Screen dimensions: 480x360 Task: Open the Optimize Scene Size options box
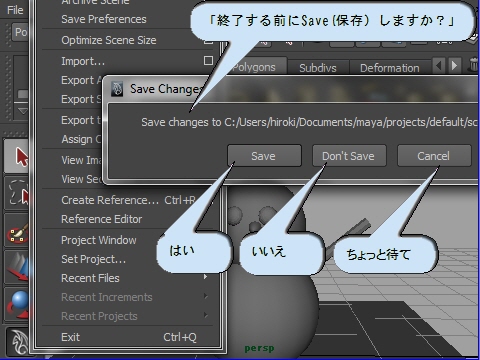point(208,41)
